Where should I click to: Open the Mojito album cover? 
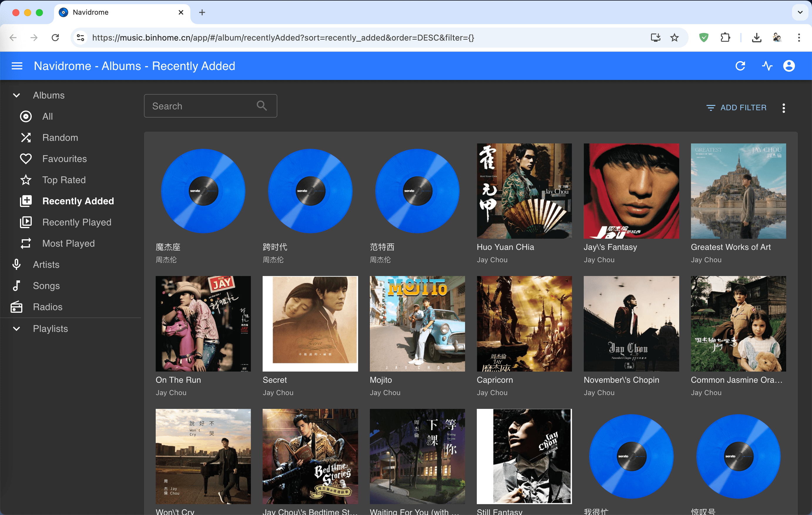click(x=417, y=324)
